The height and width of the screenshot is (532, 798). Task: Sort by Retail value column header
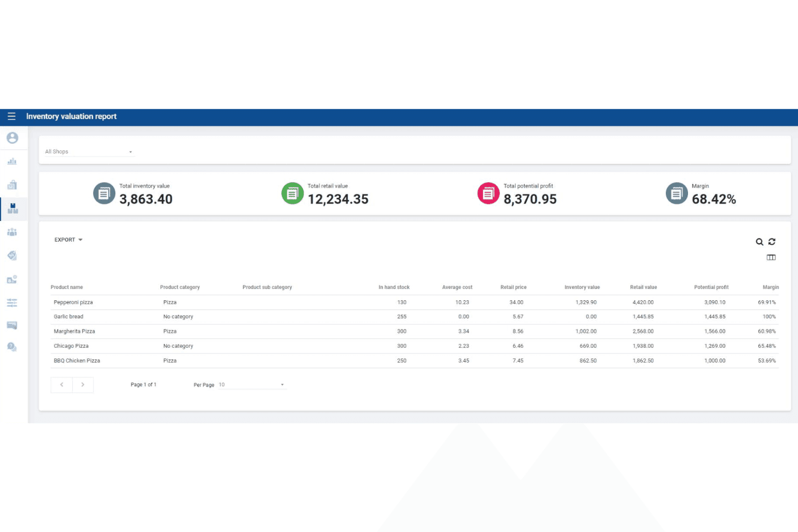pos(643,287)
